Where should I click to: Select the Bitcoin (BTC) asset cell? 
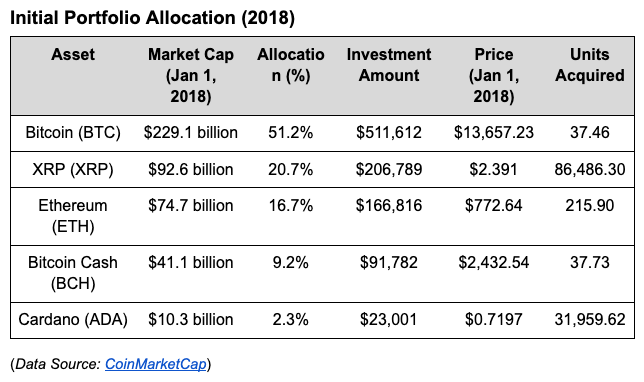point(73,133)
